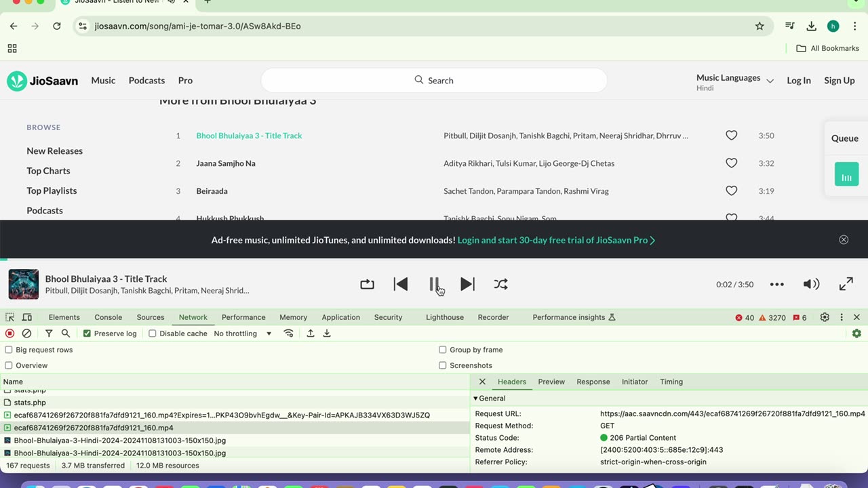Screen dimensions: 868x488
Task: Switch to the Console tab
Action: click(x=108, y=317)
